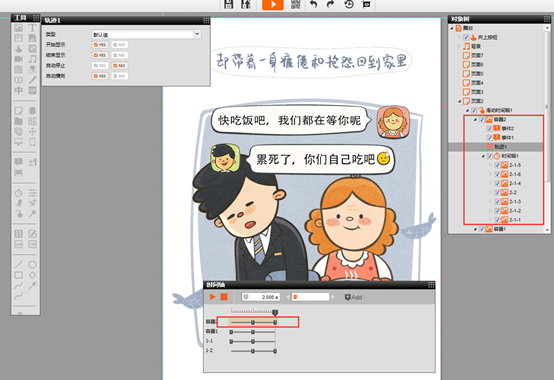Screen dimensions: 554x380
Task: Select the circle shape tool
Action: [32, 265]
